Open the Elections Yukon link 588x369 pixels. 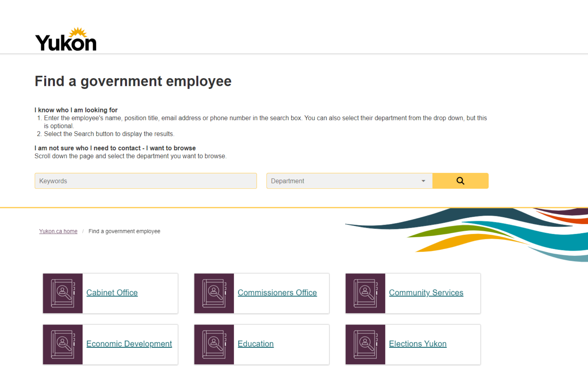coord(418,344)
